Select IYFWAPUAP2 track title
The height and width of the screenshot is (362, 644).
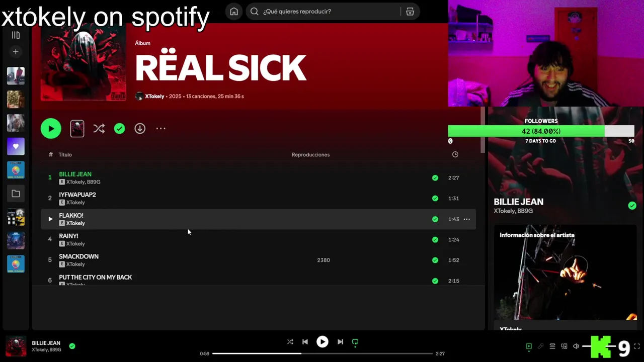77,195
